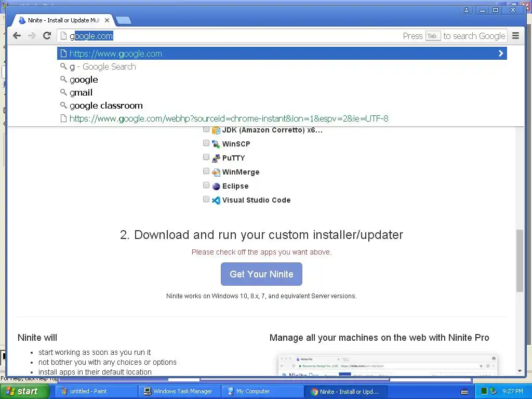Open My Computer from the taskbar

pos(262,392)
